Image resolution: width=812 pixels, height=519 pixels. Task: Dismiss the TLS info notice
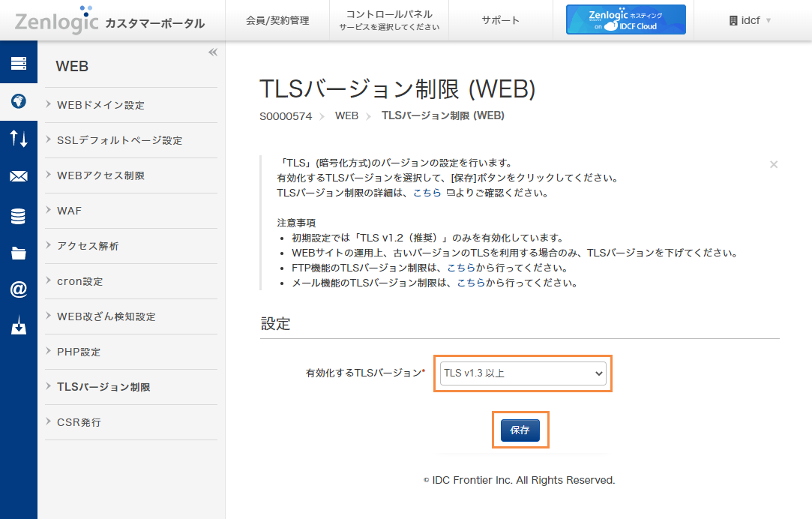click(x=774, y=165)
